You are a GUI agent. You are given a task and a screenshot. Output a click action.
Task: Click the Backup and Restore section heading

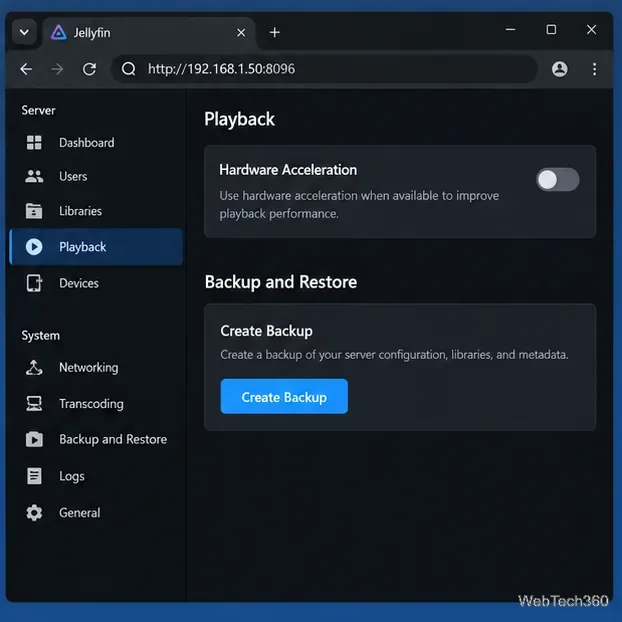pyautogui.click(x=281, y=282)
